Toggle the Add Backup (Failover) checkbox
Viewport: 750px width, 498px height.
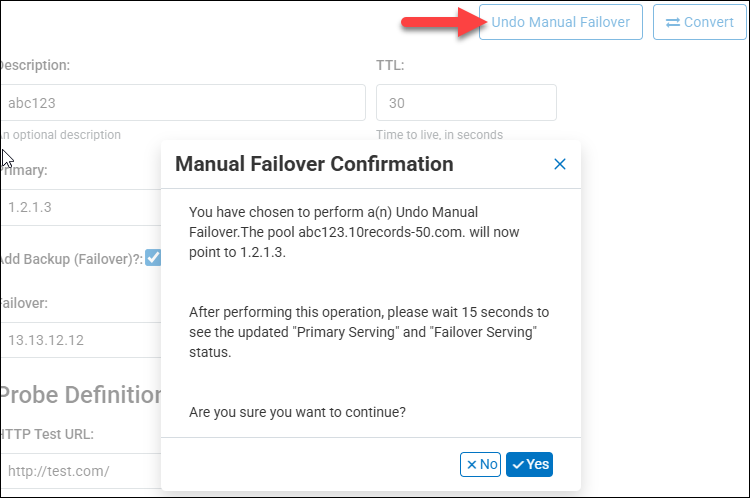pos(153,257)
